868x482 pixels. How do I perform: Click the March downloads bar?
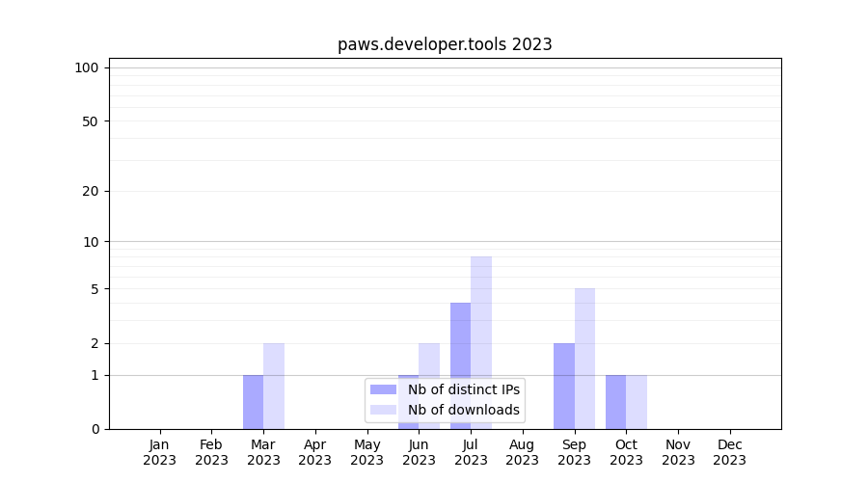(x=274, y=386)
